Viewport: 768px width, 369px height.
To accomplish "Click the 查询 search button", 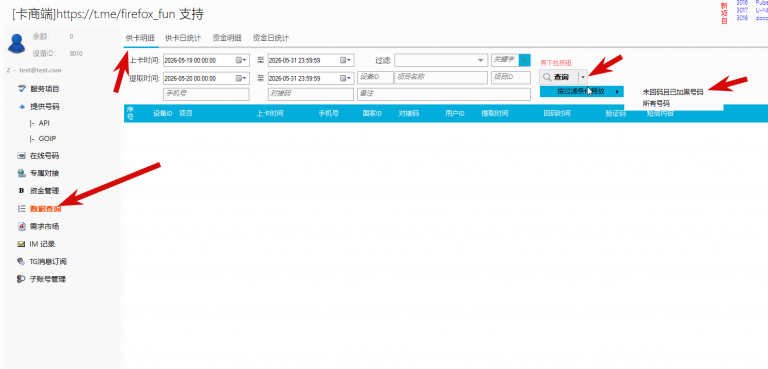I will pyautogui.click(x=558, y=77).
